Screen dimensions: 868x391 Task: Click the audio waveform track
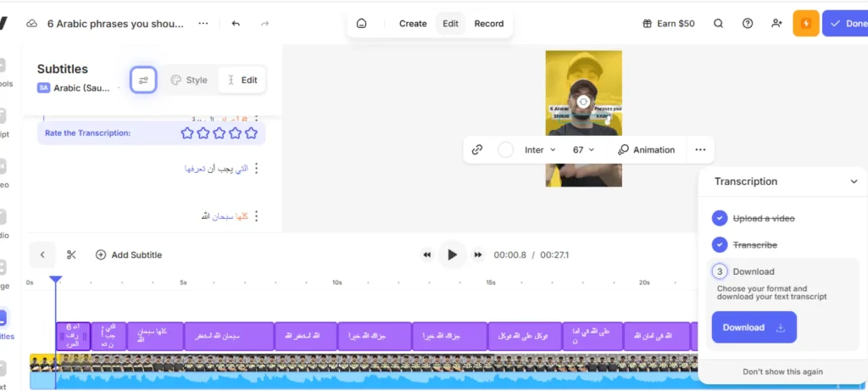[363, 381]
